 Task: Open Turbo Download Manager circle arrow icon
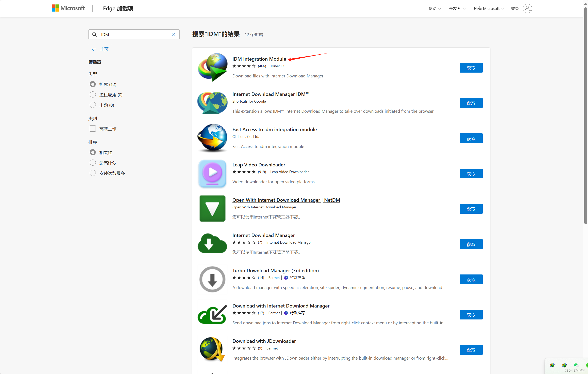[x=212, y=279]
